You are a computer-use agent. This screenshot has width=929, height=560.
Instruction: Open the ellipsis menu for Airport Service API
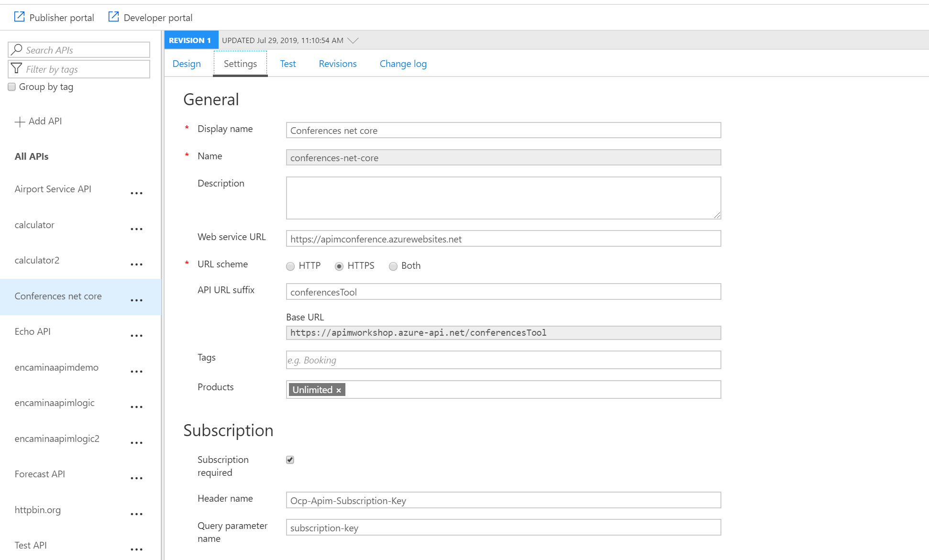pos(137,193)
